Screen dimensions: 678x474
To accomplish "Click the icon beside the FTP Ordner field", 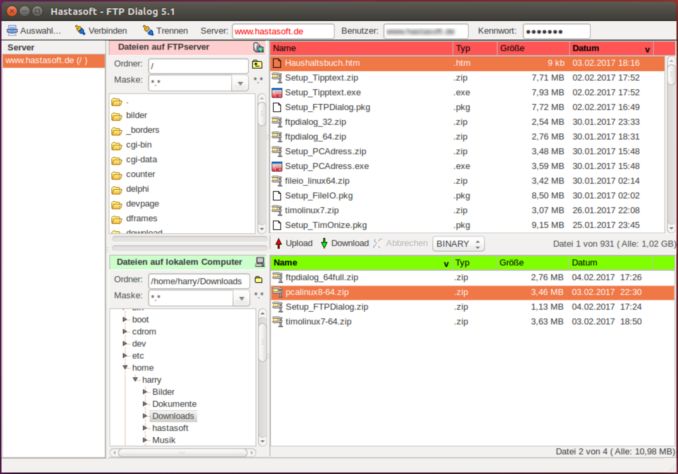I will [258, 65].
